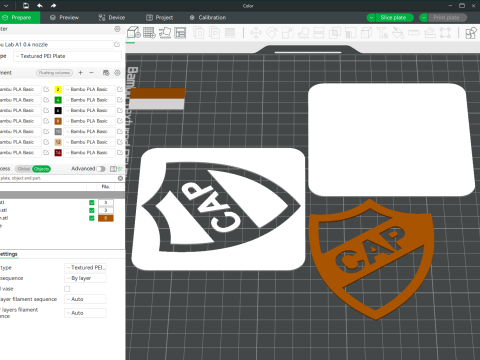Image resolution: width=480 pixels, height=360 pixels.
Task: Click the compare presets icon beside Advanced
Action: [113, 169]
